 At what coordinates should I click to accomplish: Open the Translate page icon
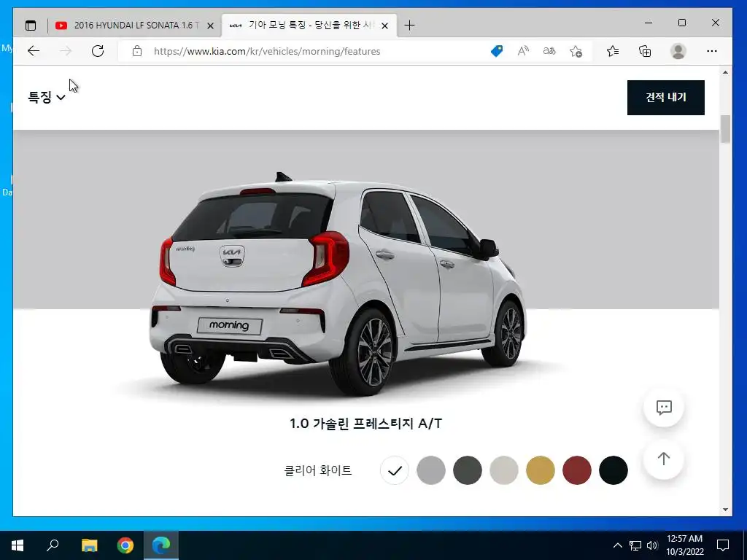click(x=549, y=51)
